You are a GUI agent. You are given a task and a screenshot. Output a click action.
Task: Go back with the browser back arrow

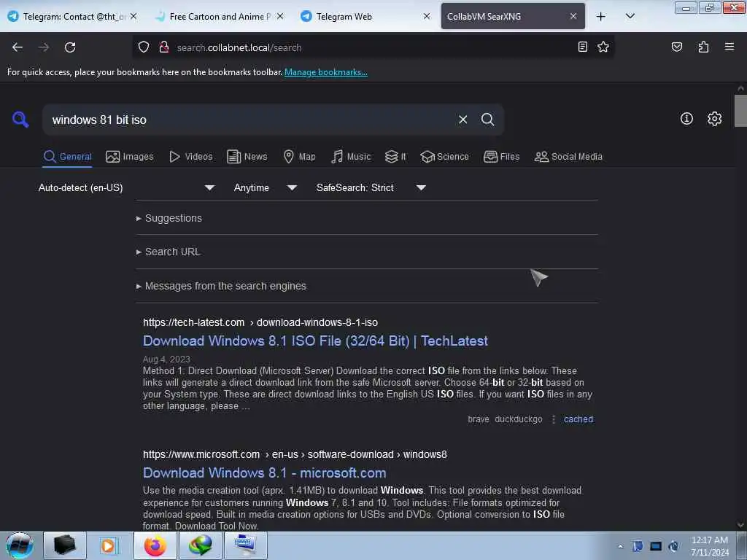coord(18,47)
